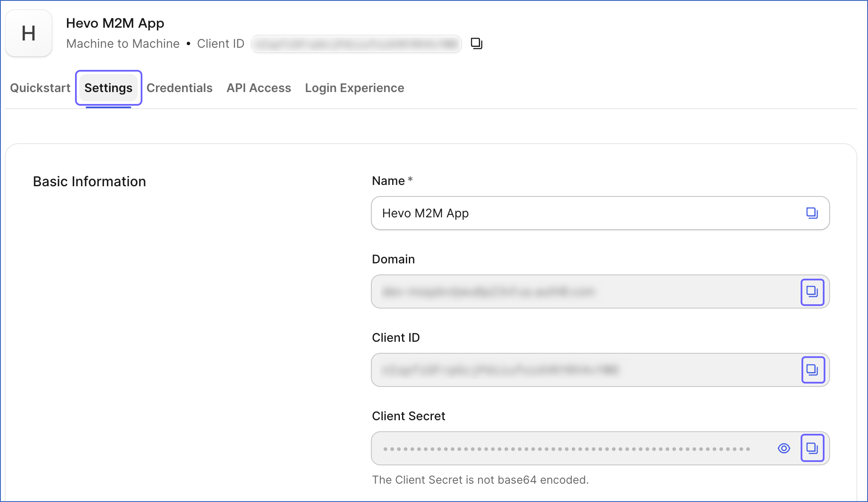Image resolution: width=868 pixels, height=502 pixels.
Task: Click the Hevo M2M App title
Action: 115,23
